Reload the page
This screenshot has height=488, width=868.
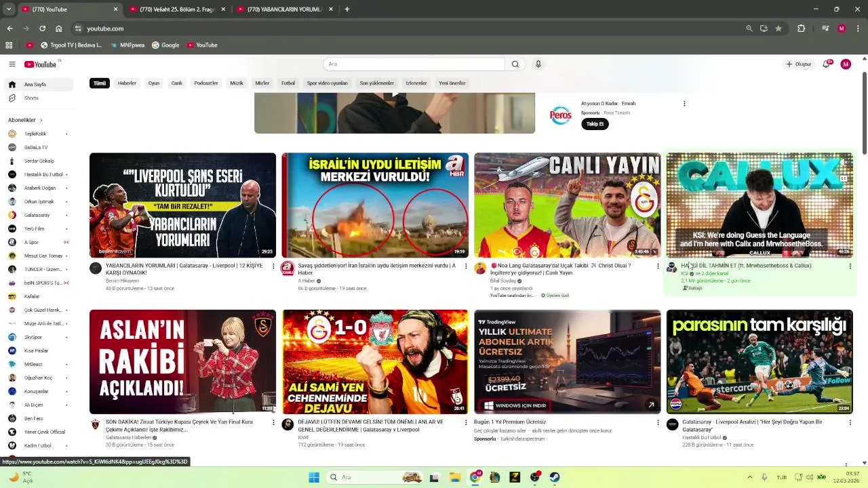(x=42, y=28)
